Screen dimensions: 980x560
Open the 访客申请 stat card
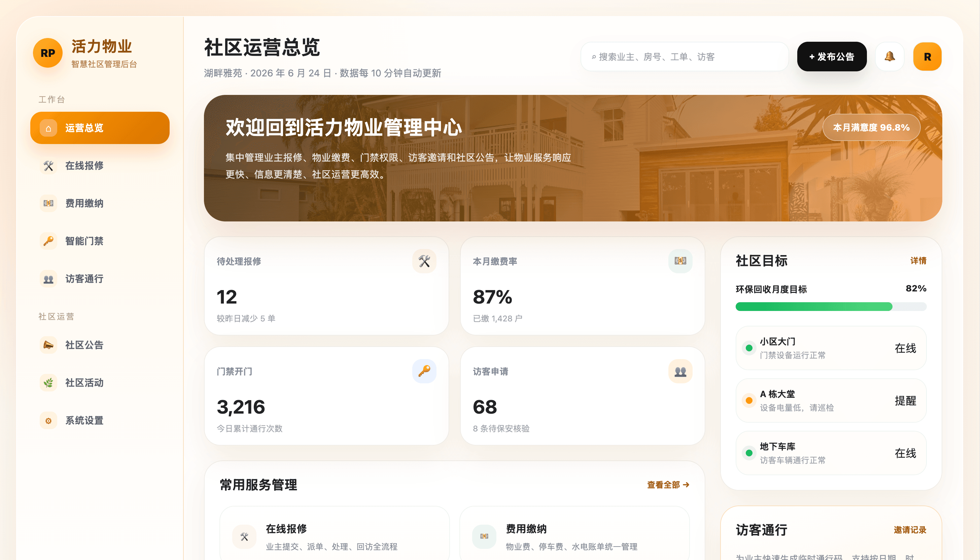tap(583, 396)
